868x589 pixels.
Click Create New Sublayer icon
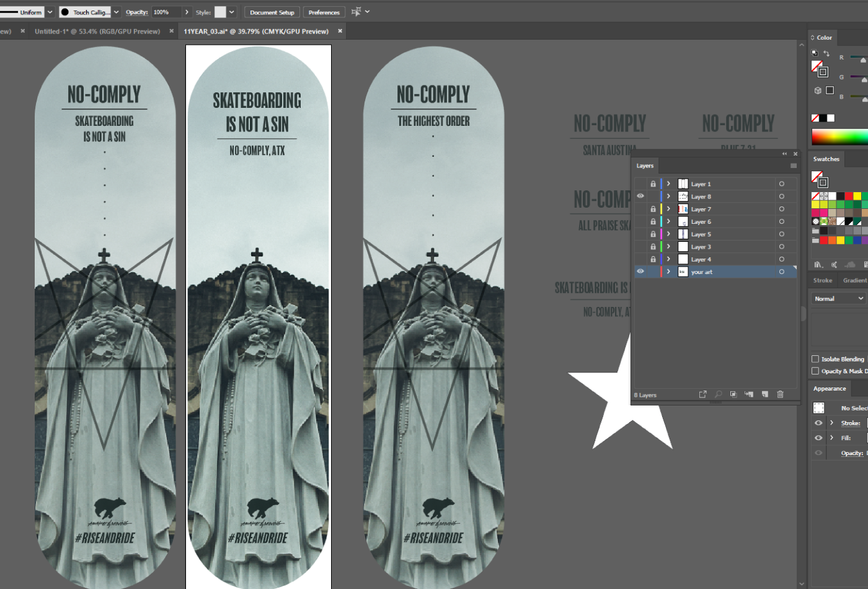[749, 394]
